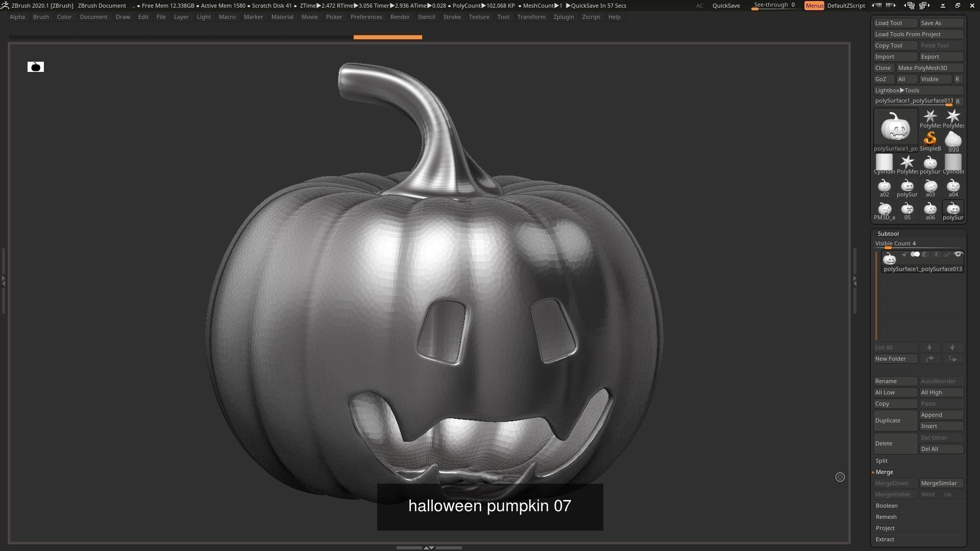The width and height of the screenshot is (980, 551).
Task: Click the subtool start-group arrow icon
Action: (904, 254)
